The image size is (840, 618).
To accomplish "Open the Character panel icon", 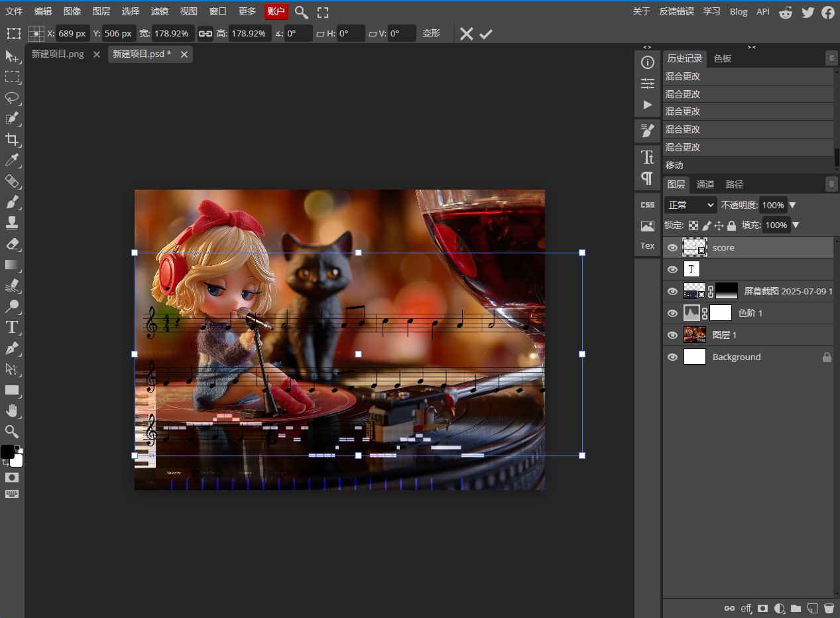I will pos(648,156).
